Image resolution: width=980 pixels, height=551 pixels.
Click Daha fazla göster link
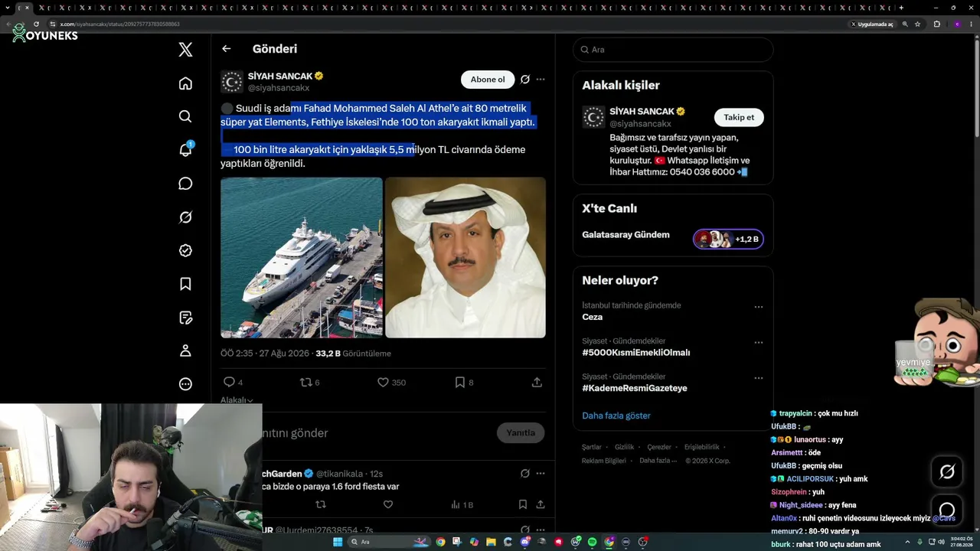pos(616,416)
